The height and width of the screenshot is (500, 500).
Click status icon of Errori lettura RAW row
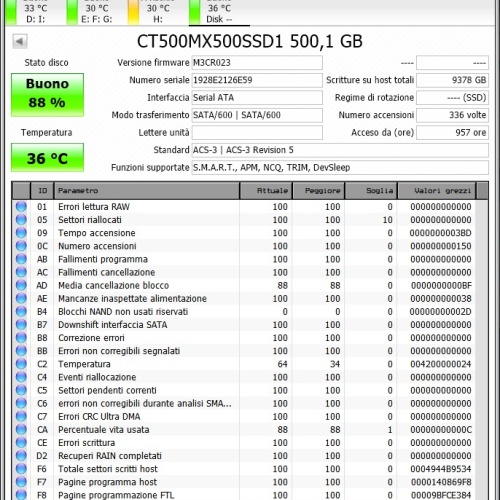pos(21,207)
